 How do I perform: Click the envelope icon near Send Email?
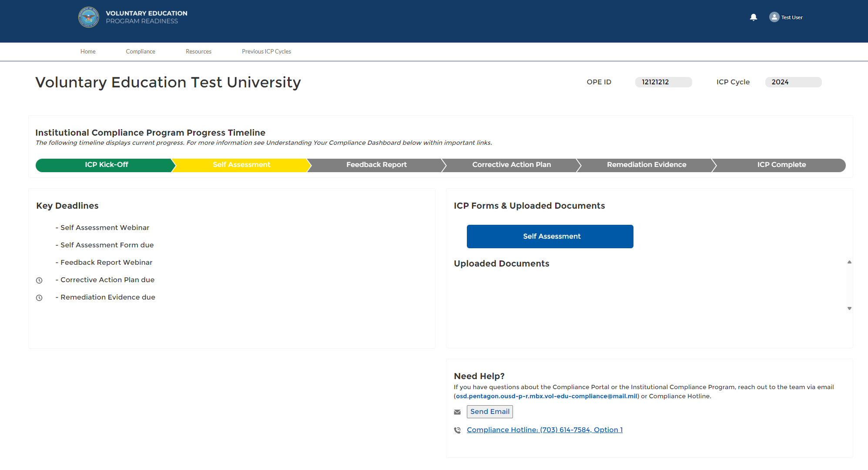click(x=457, y=412)
